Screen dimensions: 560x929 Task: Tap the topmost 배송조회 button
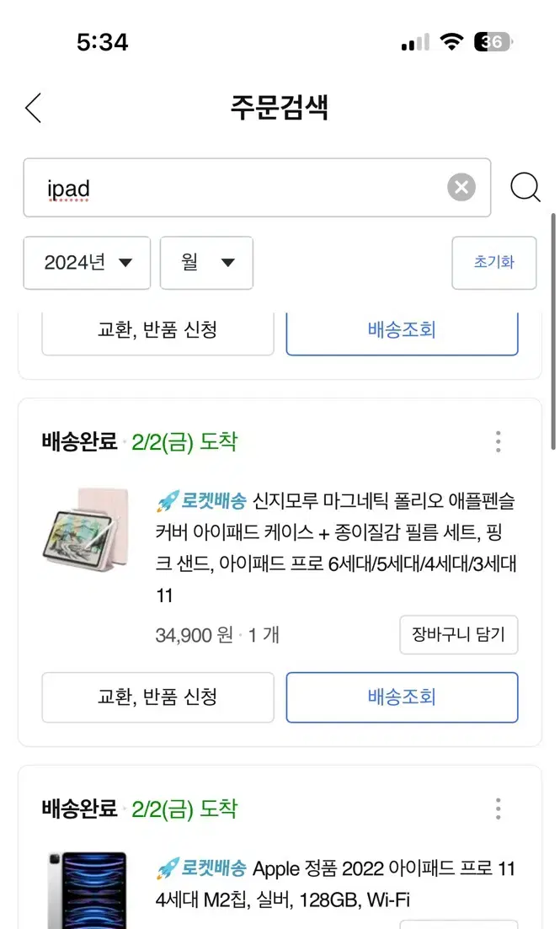click(402, 331)
